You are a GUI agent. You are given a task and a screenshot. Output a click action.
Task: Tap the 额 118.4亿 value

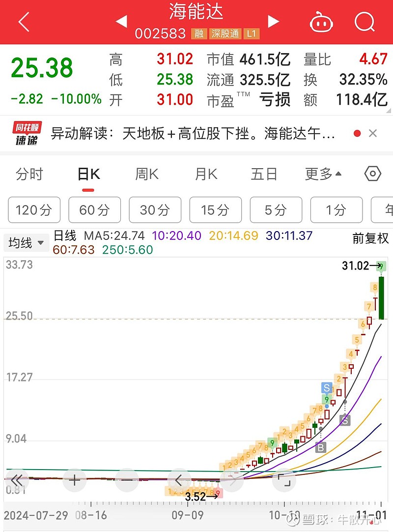point(362,100)
